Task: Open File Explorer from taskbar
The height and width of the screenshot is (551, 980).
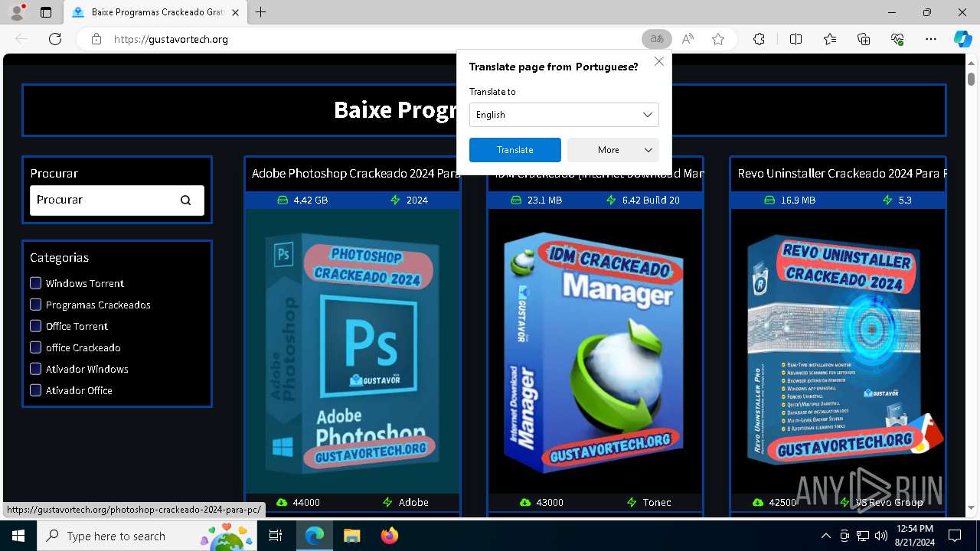Action: pos(351,536)
